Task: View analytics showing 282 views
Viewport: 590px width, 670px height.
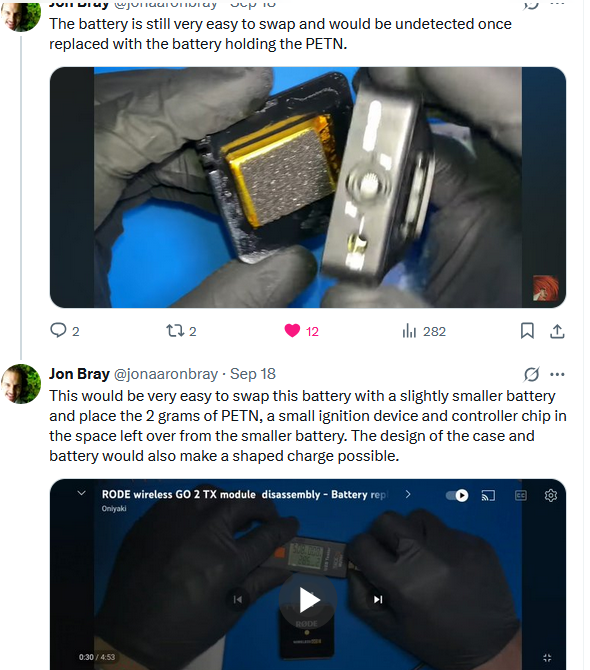Action: click(x=423, y=331)
